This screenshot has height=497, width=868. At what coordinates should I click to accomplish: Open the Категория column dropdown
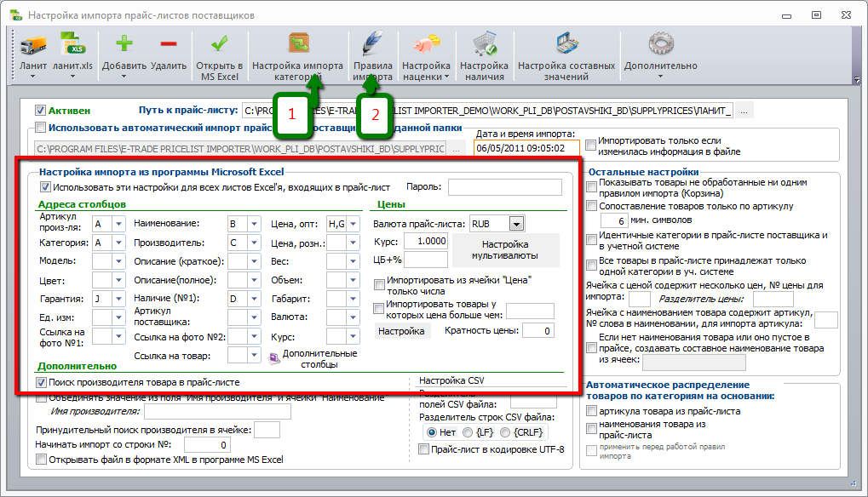(119, 243)
